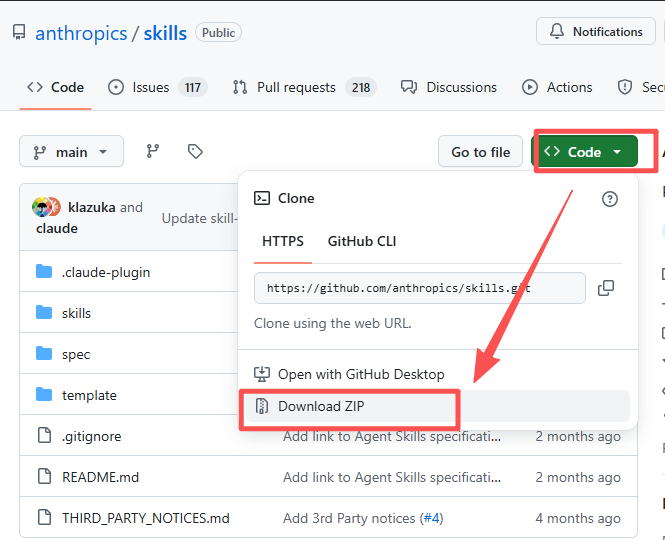Click the skills folder icon

point(44,312)
